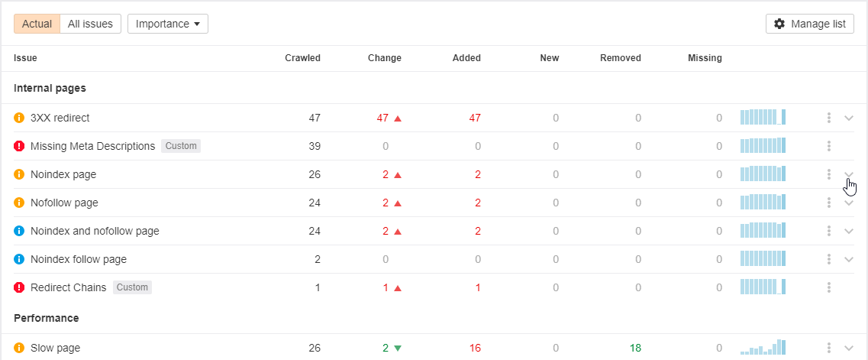The height and width of the screenshot is (360, 868).
Task: Sort by the Crawled column header
Action: click(303, 57)
